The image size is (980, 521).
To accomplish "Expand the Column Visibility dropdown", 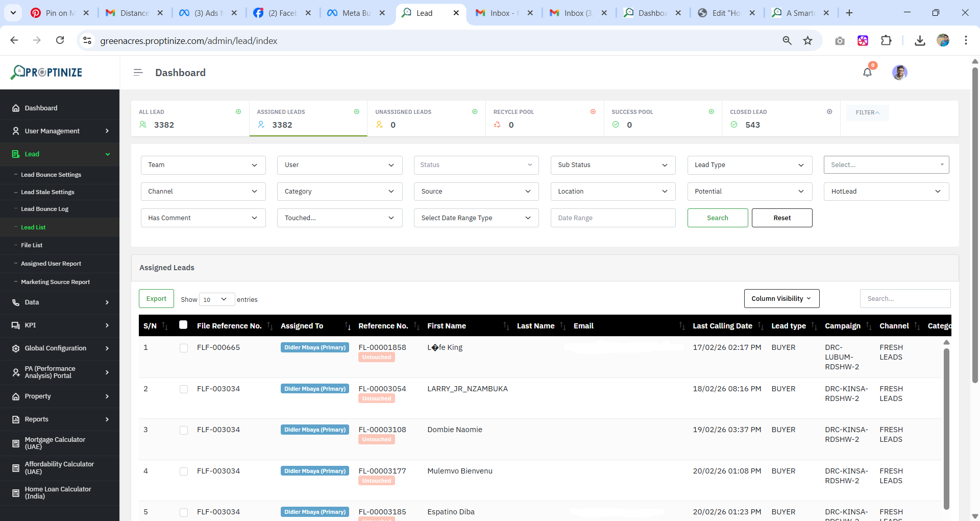I will [781, 299].
